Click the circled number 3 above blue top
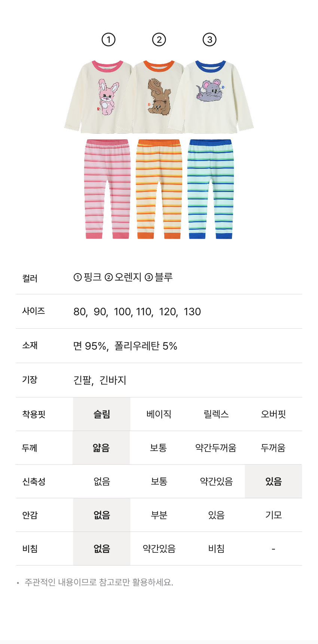The image size is (318, 644). coord(210,40)
